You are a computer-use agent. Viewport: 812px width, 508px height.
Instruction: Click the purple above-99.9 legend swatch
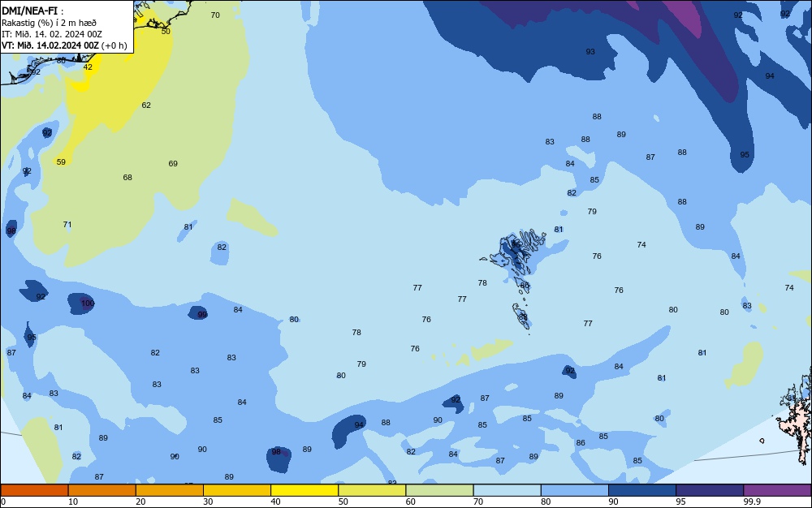pyautogui.click(x=777, y=490)
